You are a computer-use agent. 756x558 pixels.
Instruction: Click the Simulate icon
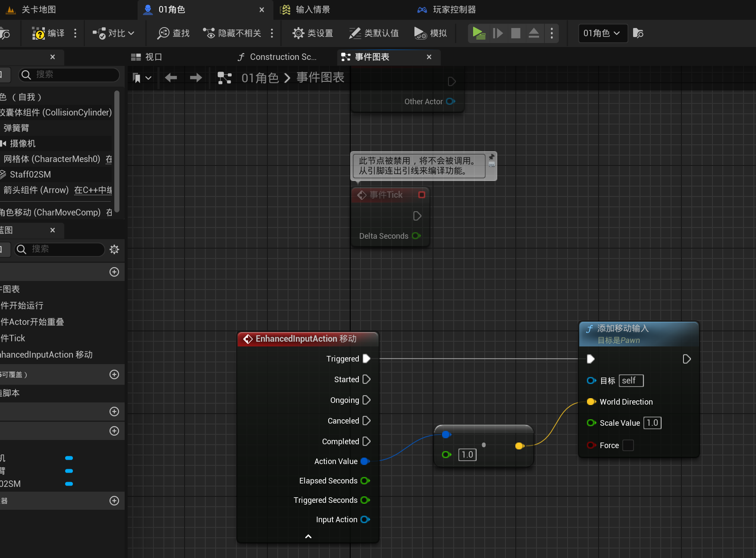pyautogui.click(x=420, y=33)
